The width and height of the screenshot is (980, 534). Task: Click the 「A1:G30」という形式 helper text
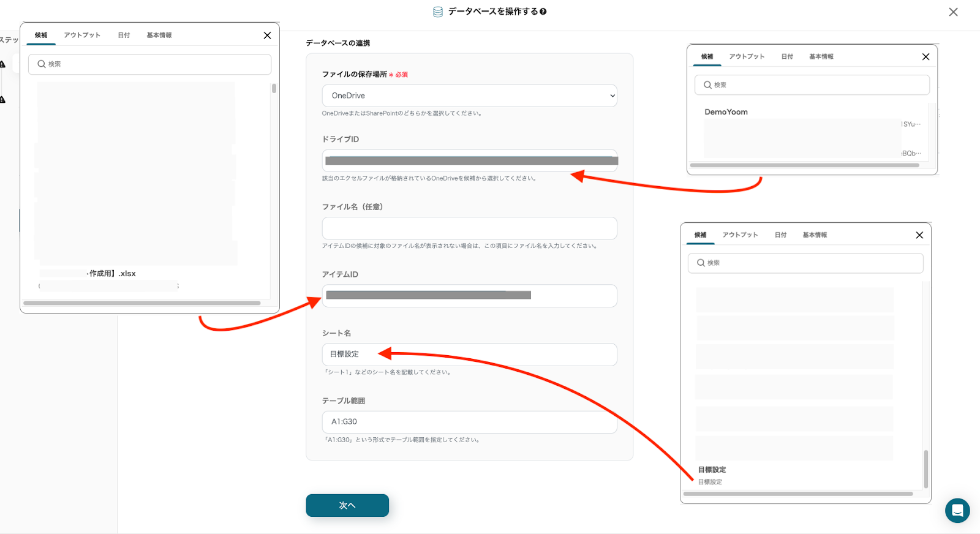(401, 440)
